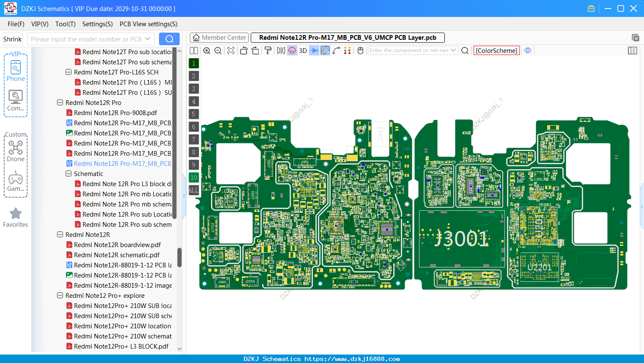The height and width of the screenshot is (363, 644).
Task: Rotate the board counterclockwise
Action: pyautogui.click(x=244, y=50)
